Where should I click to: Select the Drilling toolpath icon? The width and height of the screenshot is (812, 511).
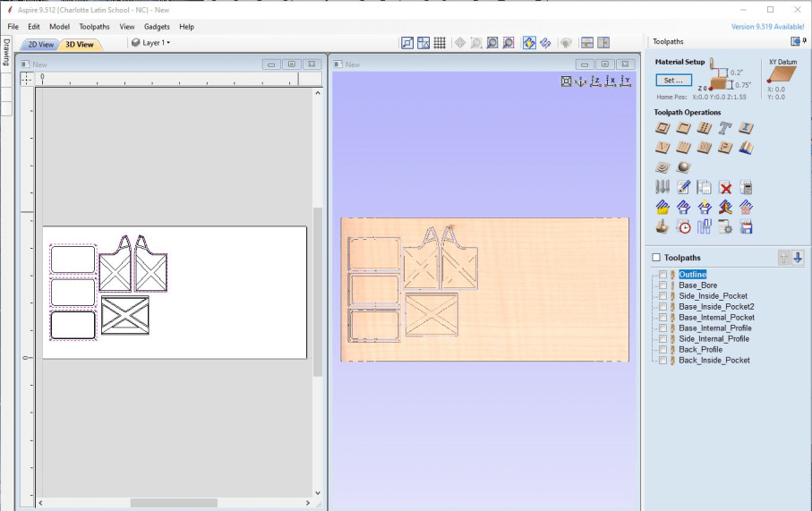coord(705,128)
